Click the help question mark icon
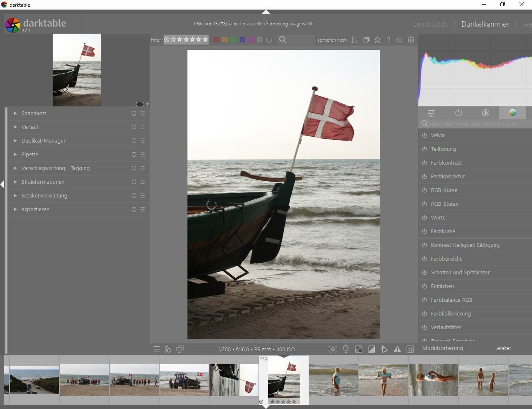The width and height of the screenshot is (532, 409). (388, 40)
